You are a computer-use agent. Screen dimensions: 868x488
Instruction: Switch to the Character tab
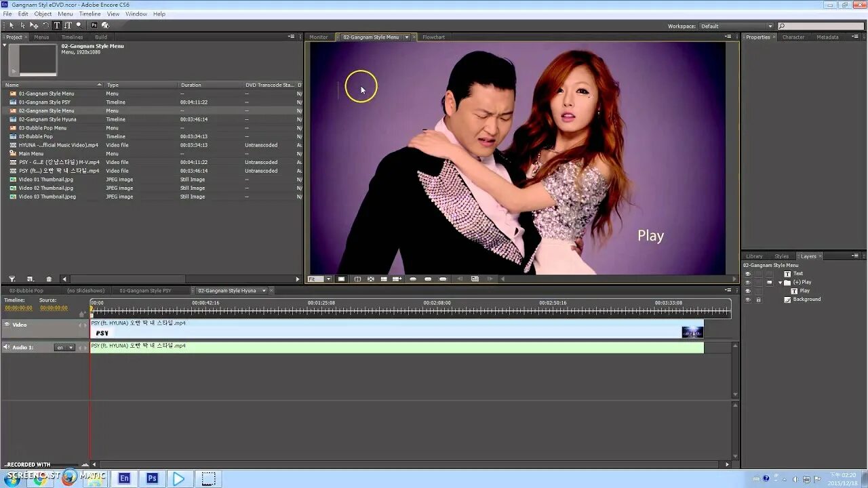pyautogui.click(x=793, y=37)
